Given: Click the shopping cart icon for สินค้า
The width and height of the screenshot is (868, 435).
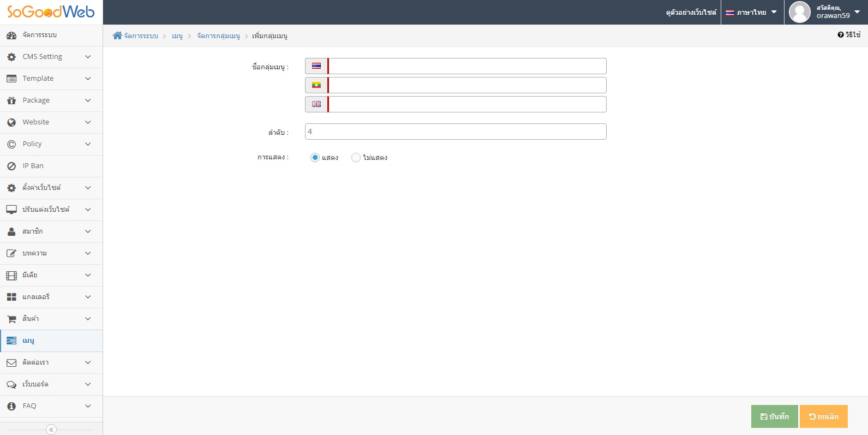Looking at the screenshot, I should 11,319.
